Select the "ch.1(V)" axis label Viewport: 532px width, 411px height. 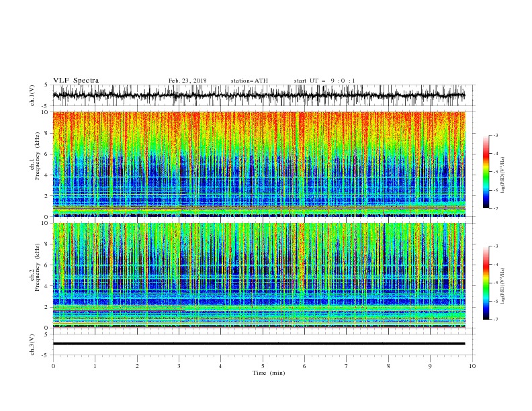32,95
